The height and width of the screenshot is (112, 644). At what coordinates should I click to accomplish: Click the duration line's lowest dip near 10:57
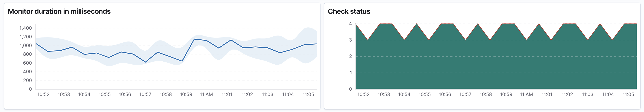pyautogui.click(x=146, y=62)
